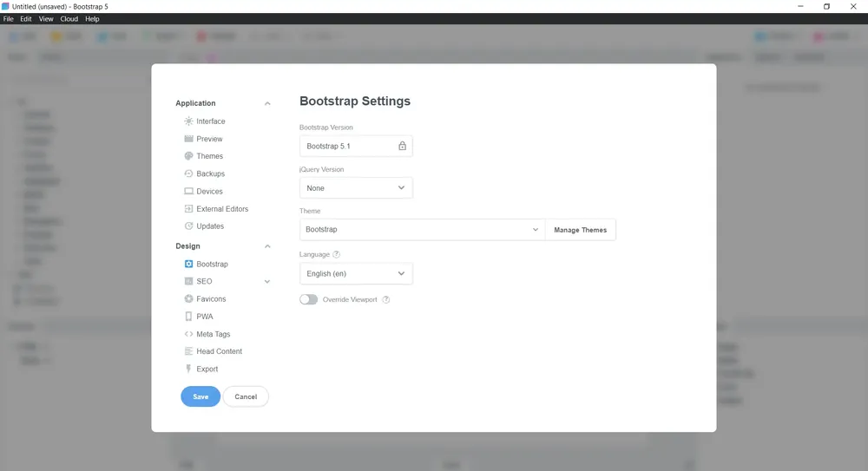Select the Interface label in Application

point(211,121)
